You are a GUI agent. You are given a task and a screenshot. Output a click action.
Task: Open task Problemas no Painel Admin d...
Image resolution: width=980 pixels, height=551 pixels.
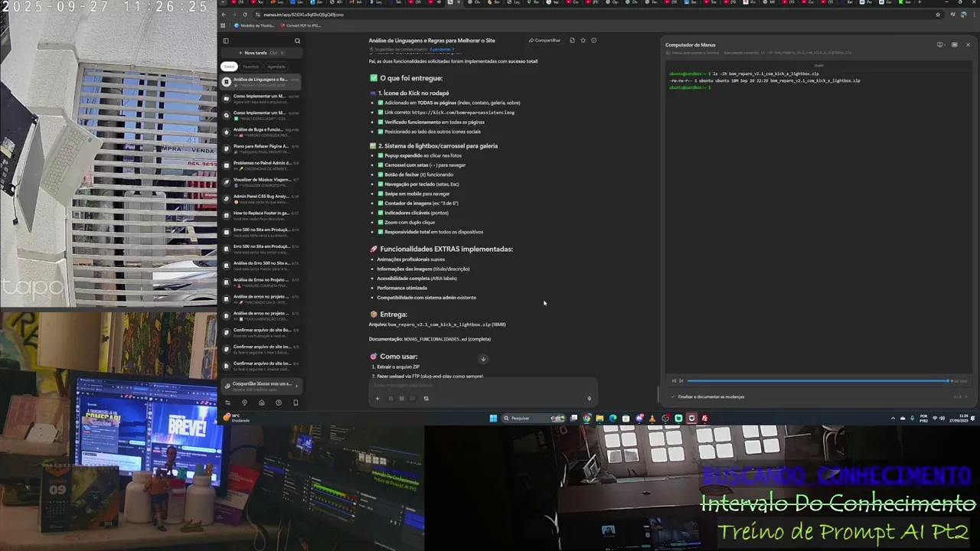pyautogui.click(x=260, y=165)
